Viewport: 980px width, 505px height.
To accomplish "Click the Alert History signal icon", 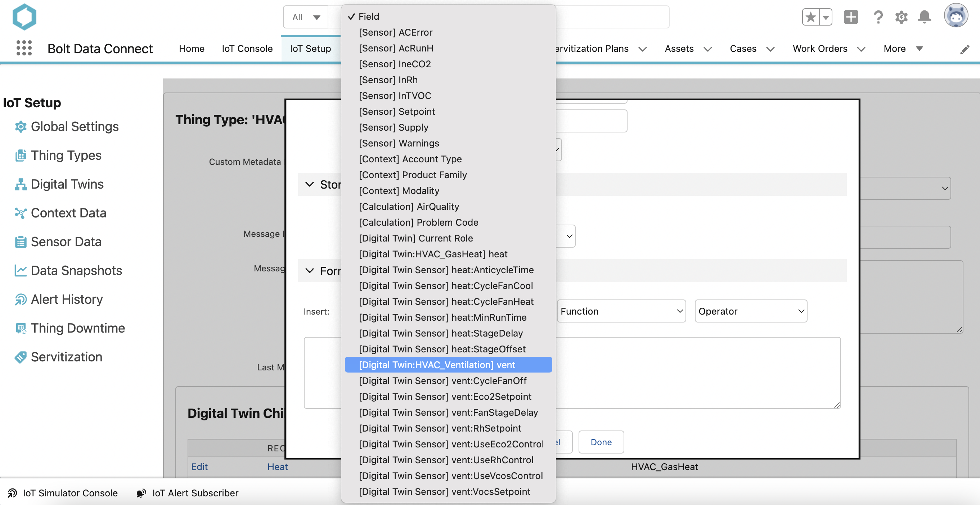I will coord(21,299).
